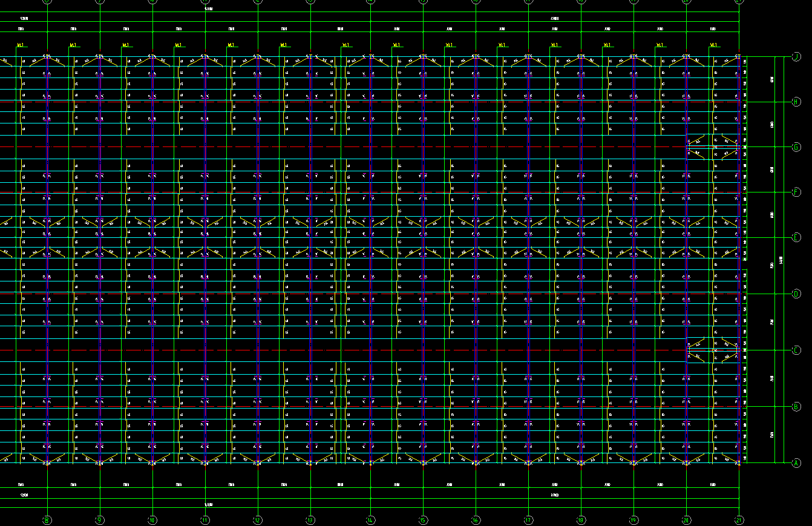Pick the bottom axis bubble numbered 16
Image resolution: width=812 pixels, height=526 pixels.
(x=476, y=519)
